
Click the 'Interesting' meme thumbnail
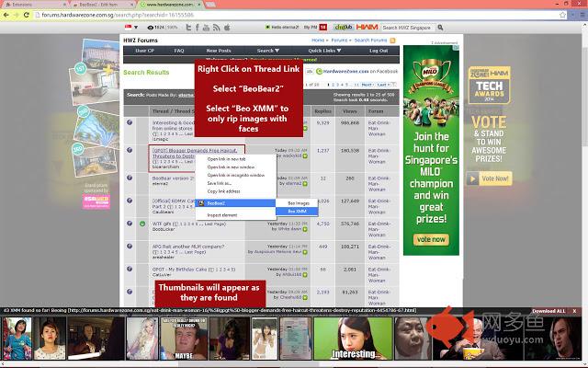click(354, 342)
